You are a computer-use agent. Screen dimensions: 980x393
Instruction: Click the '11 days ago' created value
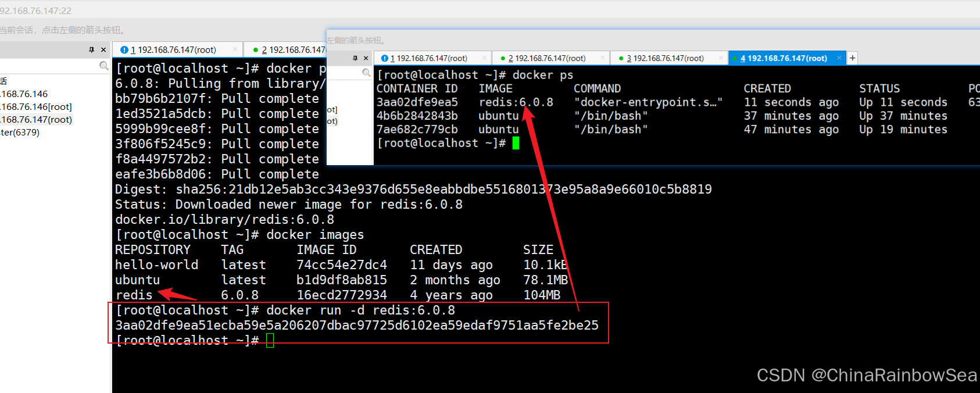point(452,265)
